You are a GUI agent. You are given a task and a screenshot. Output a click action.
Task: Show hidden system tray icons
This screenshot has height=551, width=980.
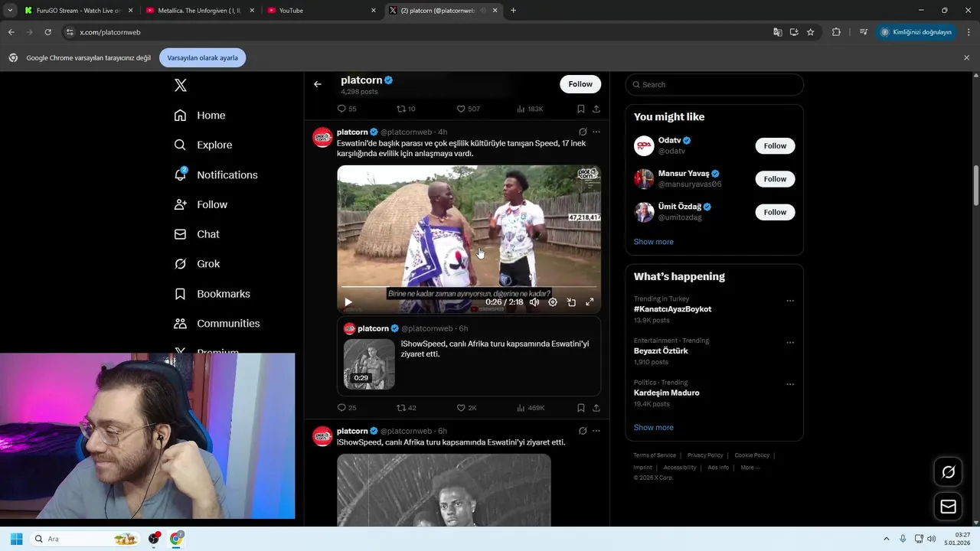click(887, 539)
